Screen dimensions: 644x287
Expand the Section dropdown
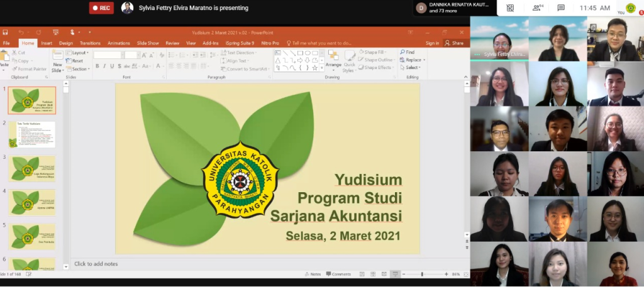79,68
